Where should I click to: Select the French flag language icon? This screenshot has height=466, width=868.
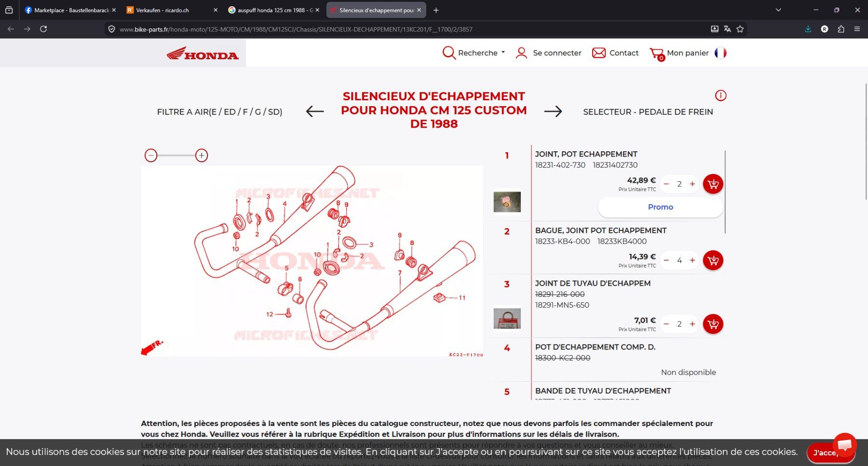(720, 53)
